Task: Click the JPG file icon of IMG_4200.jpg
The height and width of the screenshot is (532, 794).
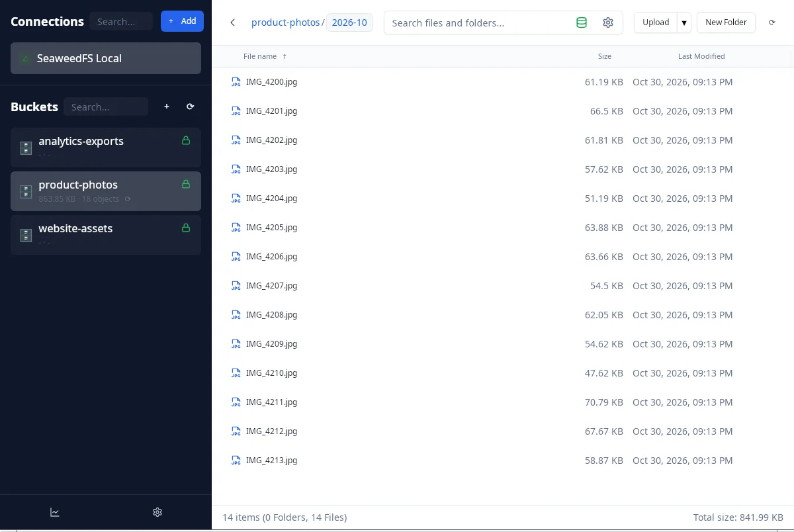Action: [236, 82]
